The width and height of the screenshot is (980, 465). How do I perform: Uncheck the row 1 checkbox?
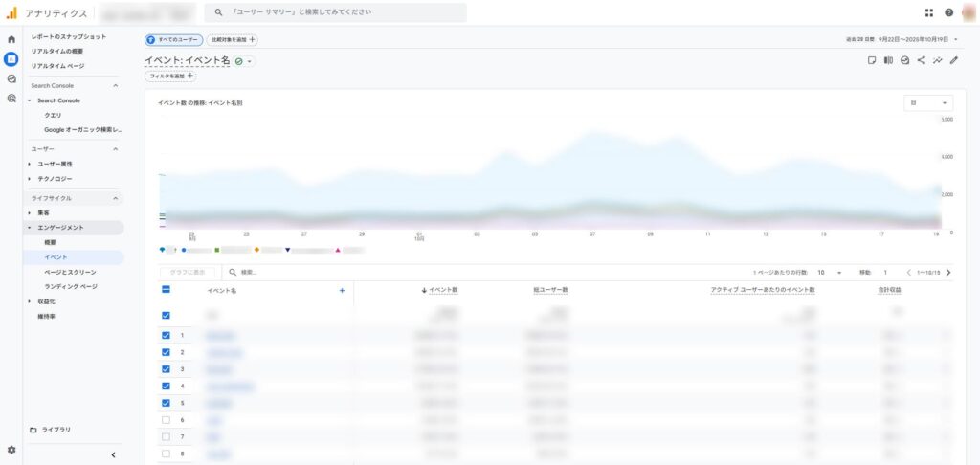click(x=167, y=335)
